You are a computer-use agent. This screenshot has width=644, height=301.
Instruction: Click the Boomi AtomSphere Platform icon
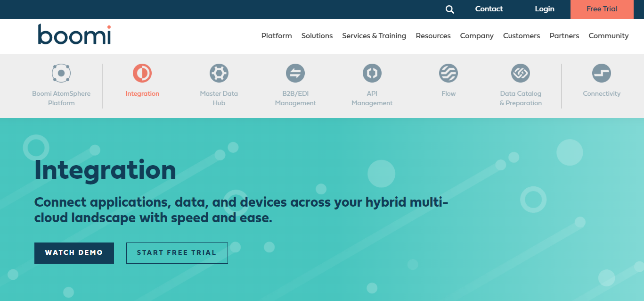(61, 73)
